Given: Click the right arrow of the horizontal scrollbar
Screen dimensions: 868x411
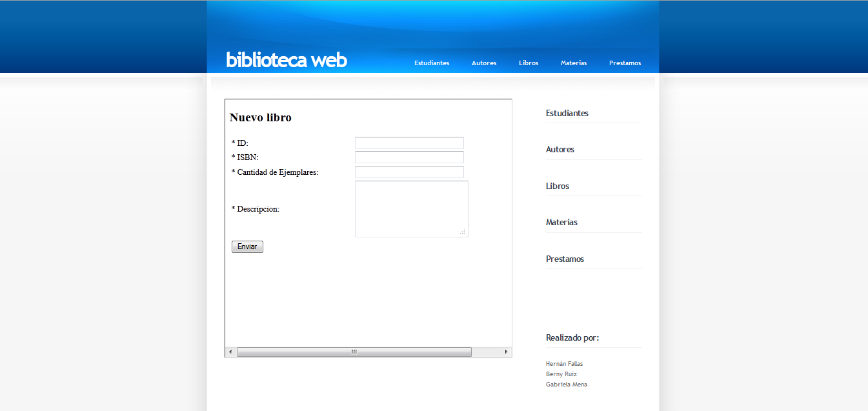Looking at the screenshot, I should point(506,352).
